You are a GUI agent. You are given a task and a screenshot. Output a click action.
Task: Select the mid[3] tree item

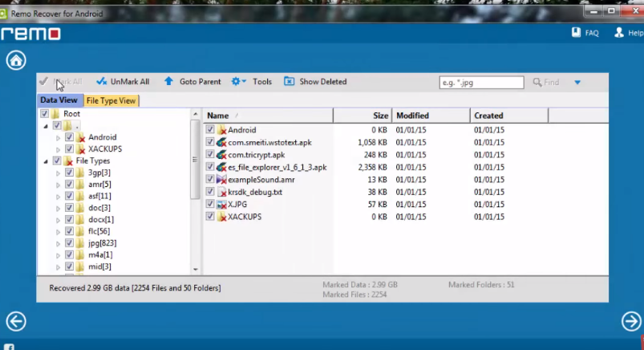(x=99, y=267)
